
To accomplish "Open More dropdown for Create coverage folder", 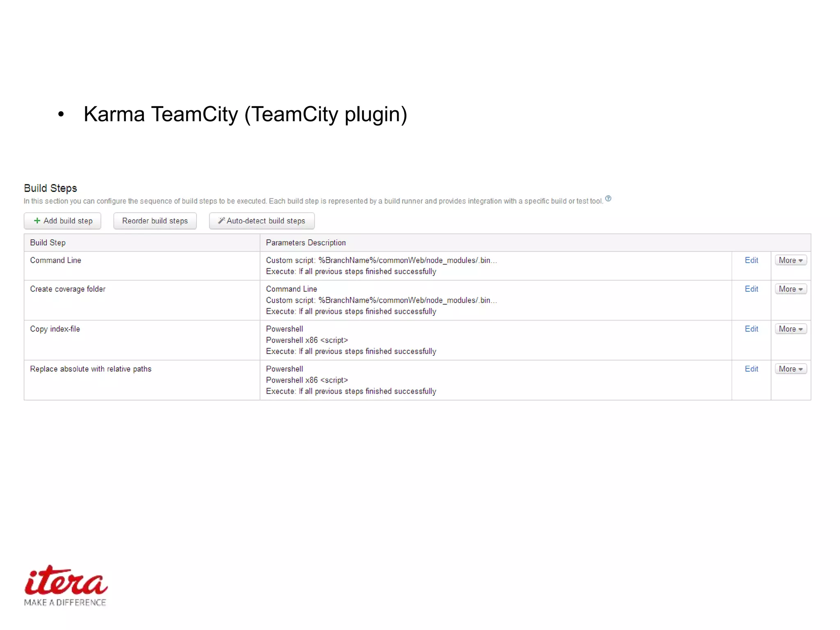I will pyautogui.click(x=790, y=289).
